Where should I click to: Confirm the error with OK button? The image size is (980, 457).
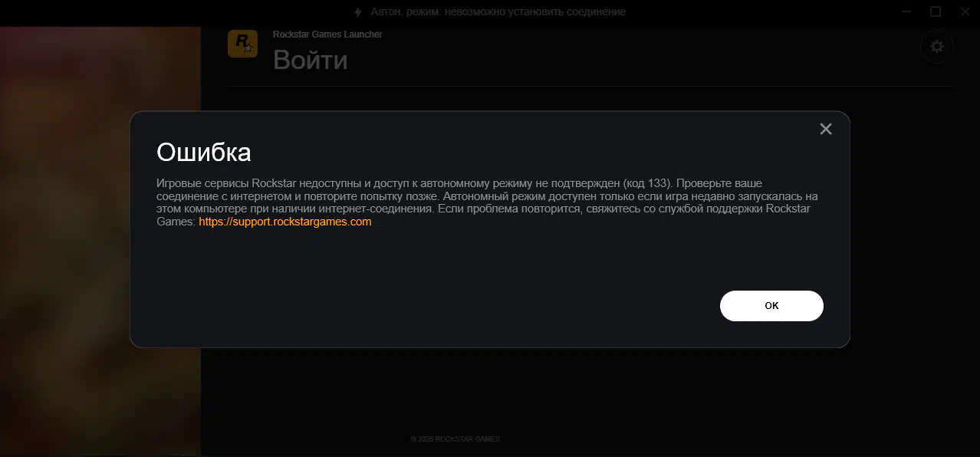[x=771, y=306]
